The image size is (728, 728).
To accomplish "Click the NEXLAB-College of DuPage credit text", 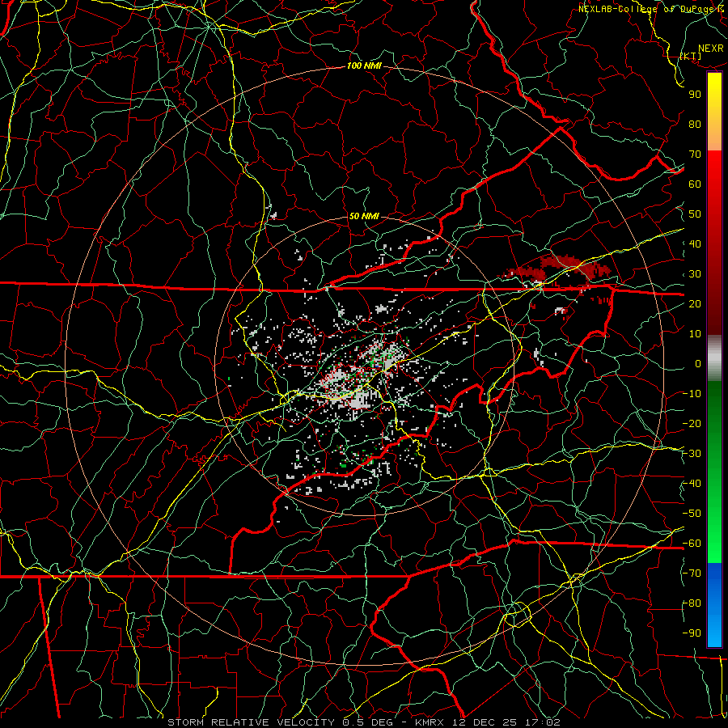I will 652,9.
